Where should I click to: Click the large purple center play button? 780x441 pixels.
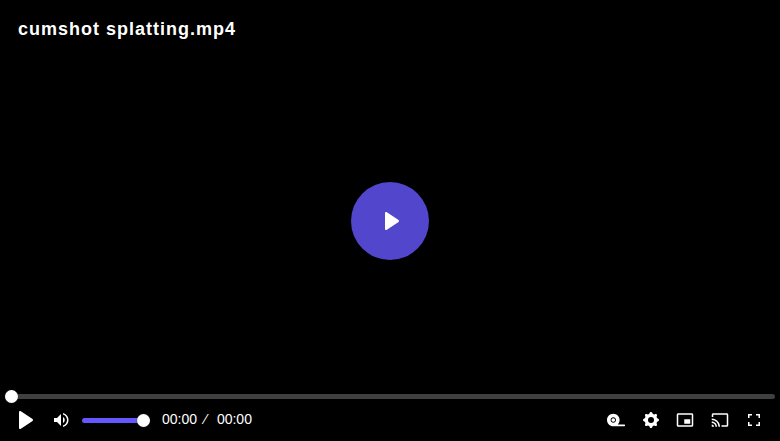(x=390, y=221)
